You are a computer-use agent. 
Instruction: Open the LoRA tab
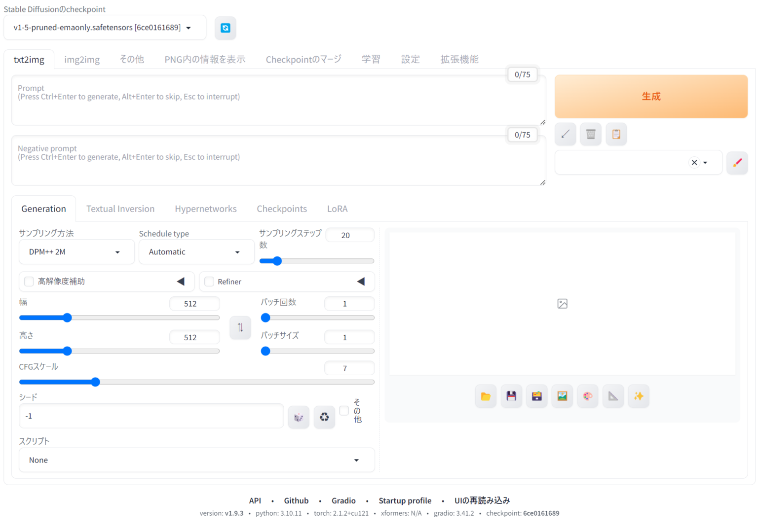pyautogui.click(x=337, y=209)
